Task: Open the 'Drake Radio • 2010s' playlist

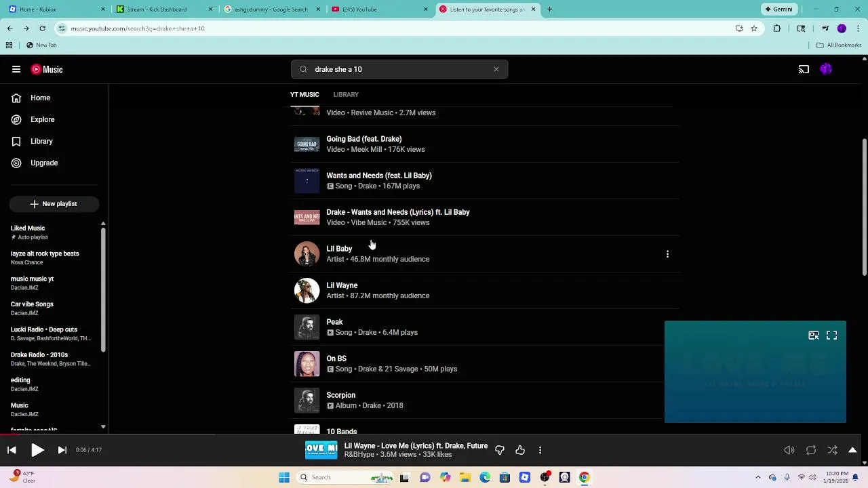Action: [51, 359]
